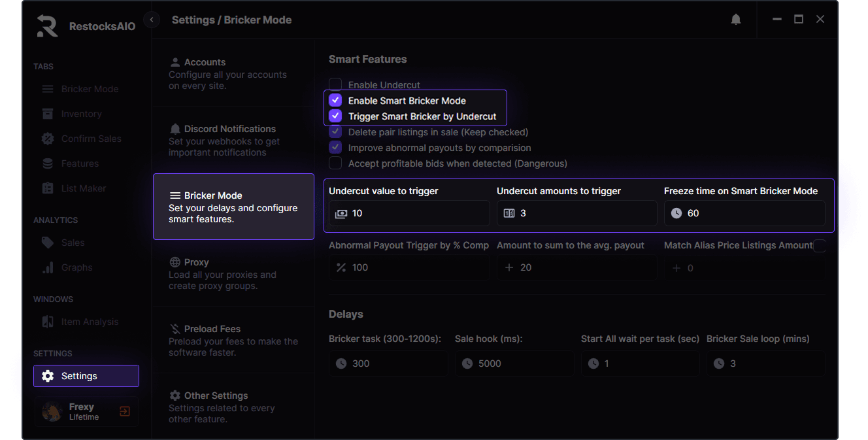Click the Other Settings gear icon
The image size is (868, 440).
point(175,396)
